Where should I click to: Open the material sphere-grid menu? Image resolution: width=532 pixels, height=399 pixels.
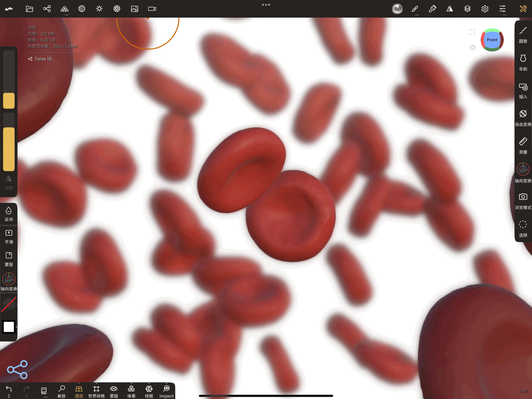(82, 9)
